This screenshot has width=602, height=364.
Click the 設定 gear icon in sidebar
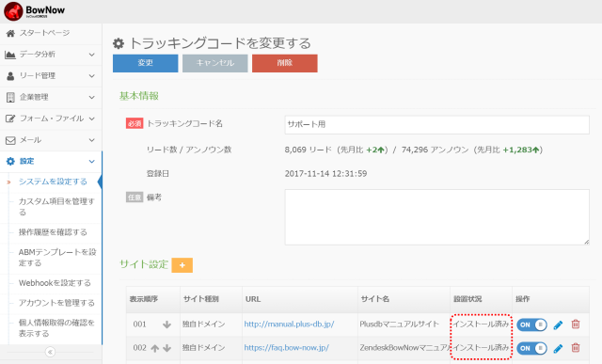[x=10, y=161]
